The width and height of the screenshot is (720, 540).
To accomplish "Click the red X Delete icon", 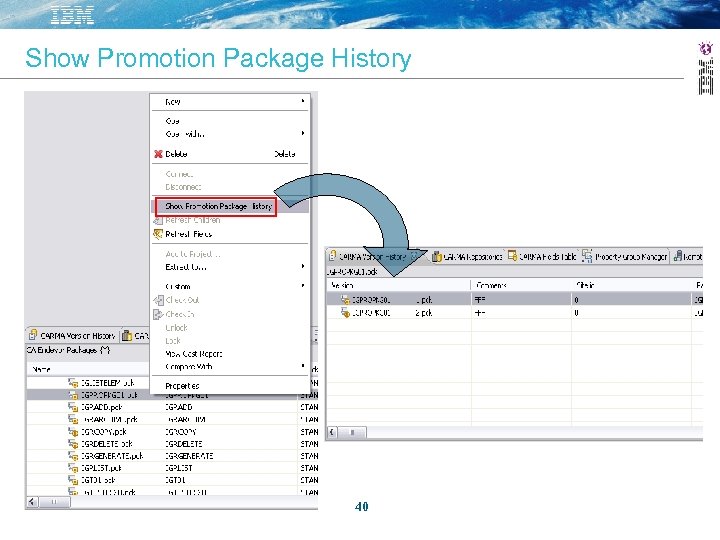I will pos(158,154).
